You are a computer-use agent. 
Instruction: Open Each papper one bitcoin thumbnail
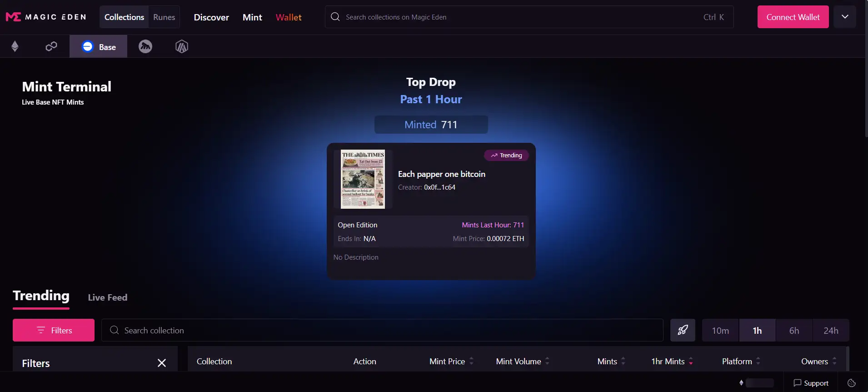tap(363, 179)
